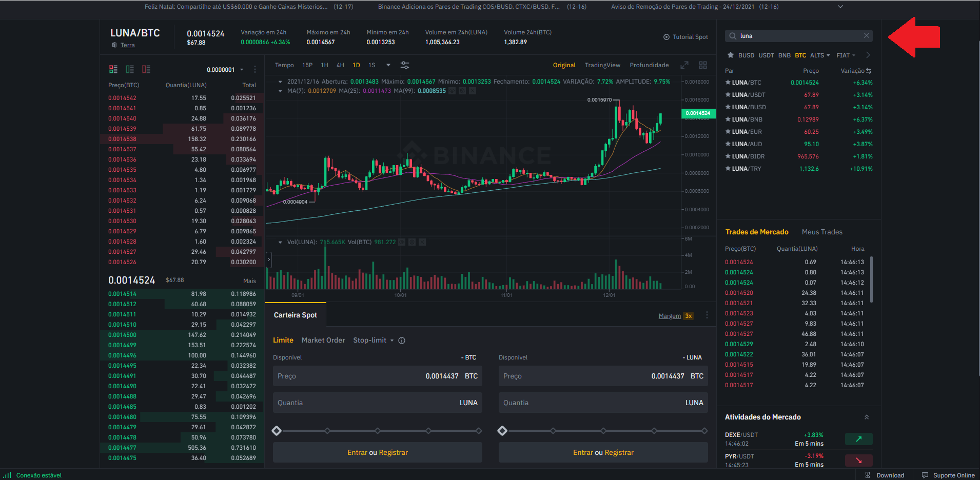
Task: Select USDT market tab
Action: (x=766, y=55)
